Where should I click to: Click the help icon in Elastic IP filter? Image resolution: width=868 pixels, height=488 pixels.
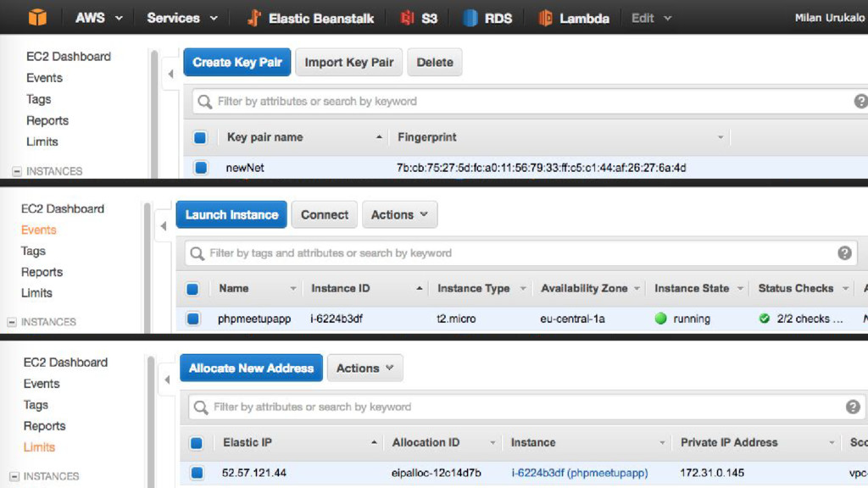pos(853,407)
